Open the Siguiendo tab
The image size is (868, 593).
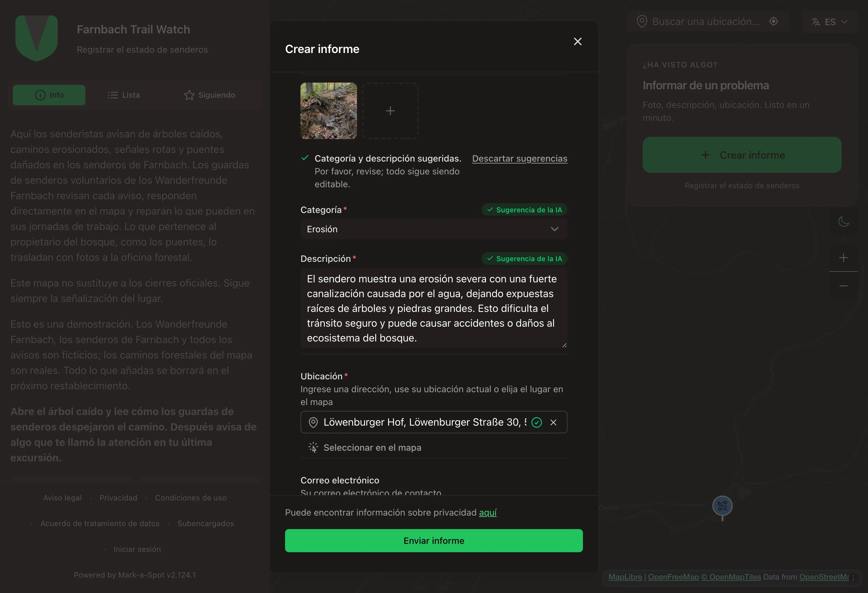point(209,95)
